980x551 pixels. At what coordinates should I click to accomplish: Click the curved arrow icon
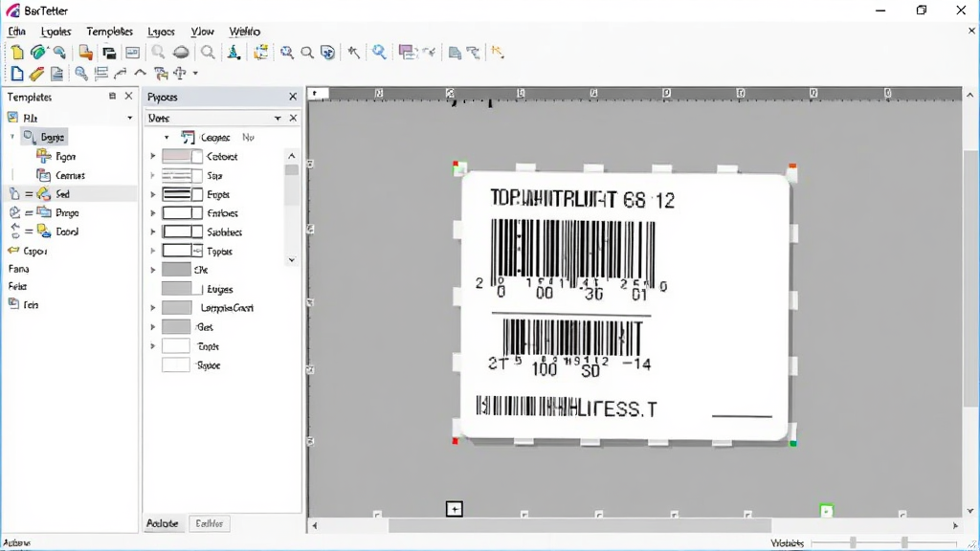point(120,74)
